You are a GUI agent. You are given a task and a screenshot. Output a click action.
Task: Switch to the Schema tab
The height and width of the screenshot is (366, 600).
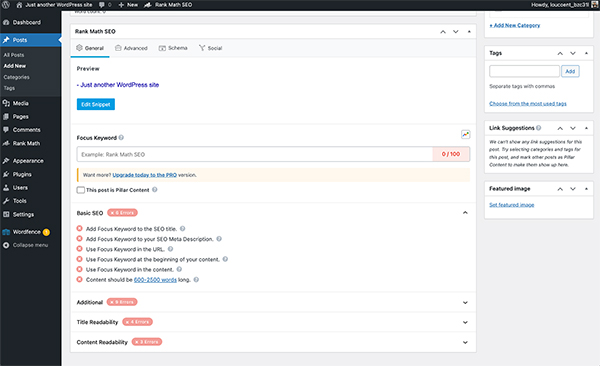tap(173, 48)
